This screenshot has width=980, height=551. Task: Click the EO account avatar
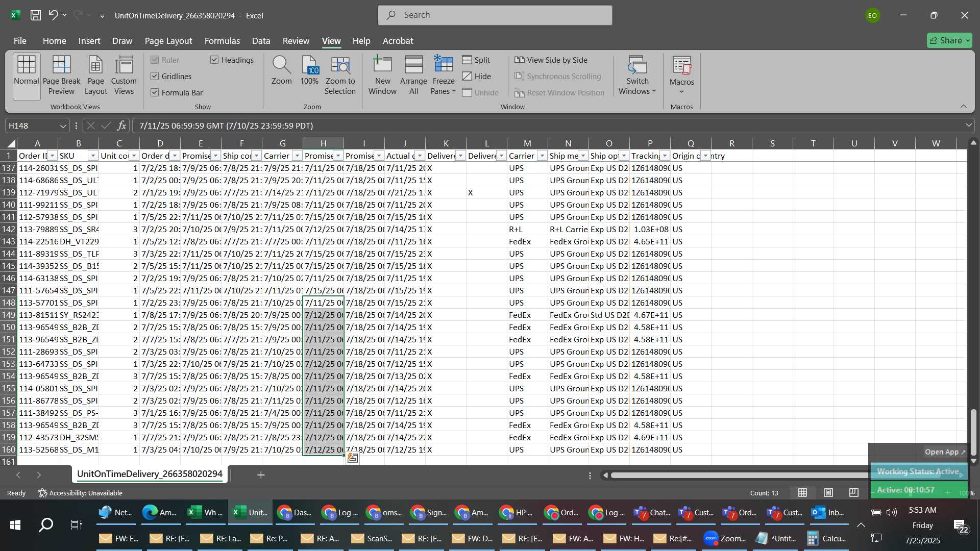[x=872, y=15]
